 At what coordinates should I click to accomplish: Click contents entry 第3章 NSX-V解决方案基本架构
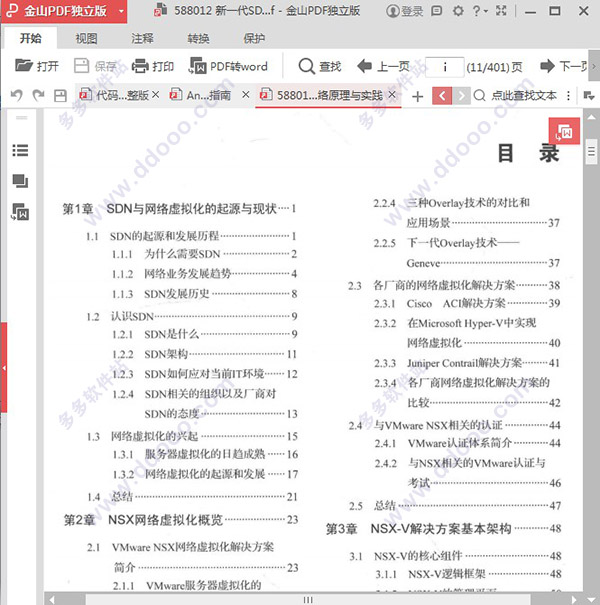pos(443,529)
